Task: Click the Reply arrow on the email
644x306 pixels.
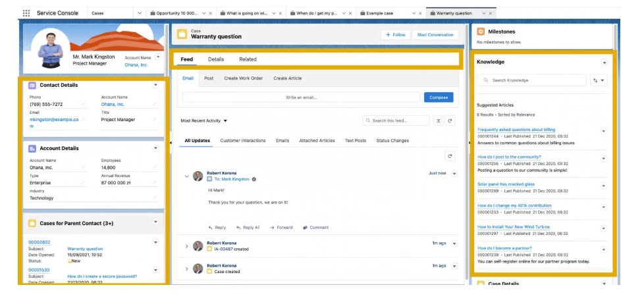Action: (x=217, y=228)
